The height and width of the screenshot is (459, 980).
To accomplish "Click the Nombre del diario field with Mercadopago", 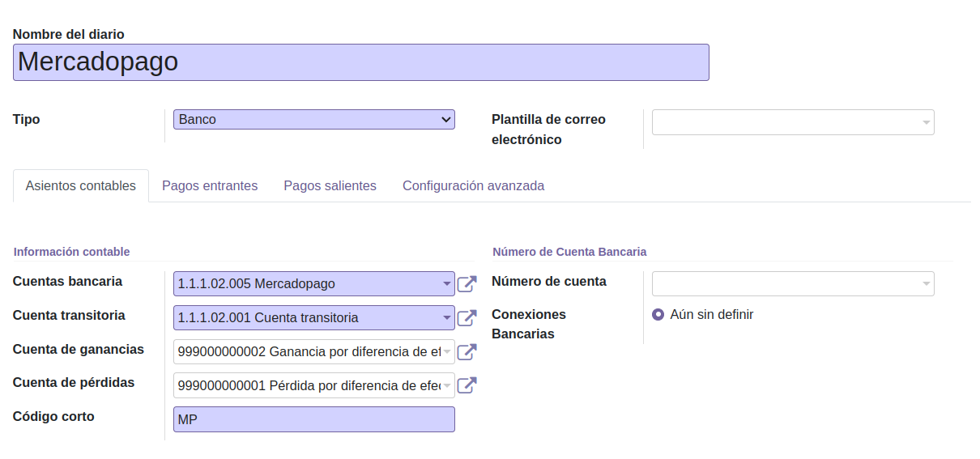I will click(360, 62).
